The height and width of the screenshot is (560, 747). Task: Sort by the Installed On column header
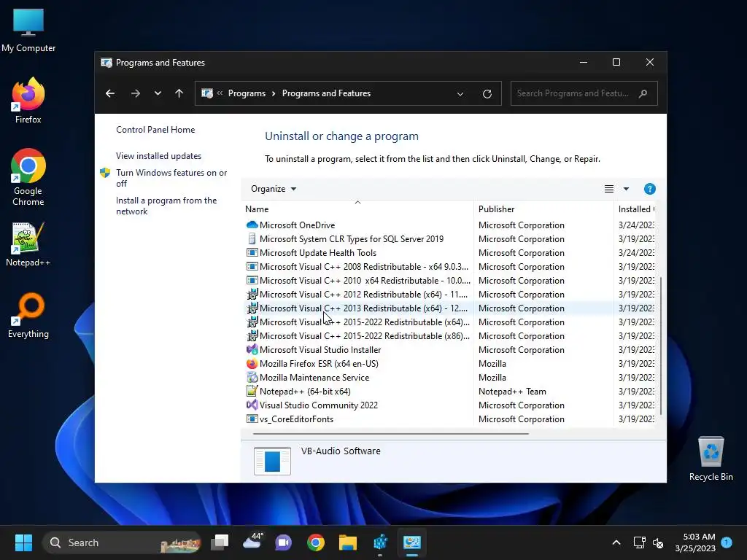(636, 209)
